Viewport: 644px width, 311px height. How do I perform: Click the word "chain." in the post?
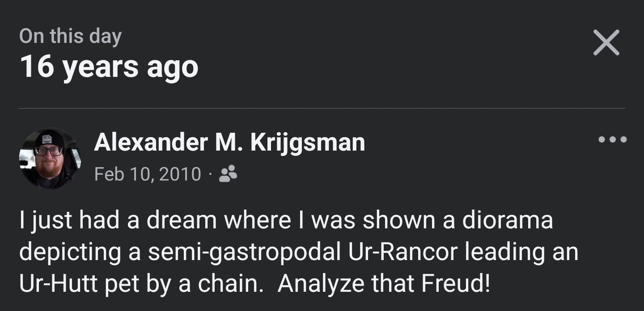click(230, 284)
